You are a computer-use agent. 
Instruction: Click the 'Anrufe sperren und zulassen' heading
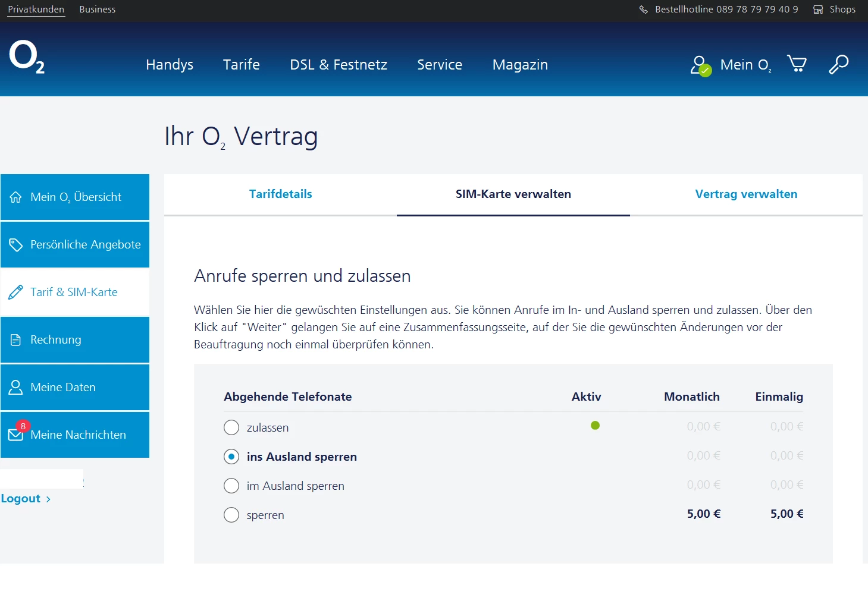pyautogui.click(x=302, y=276)
